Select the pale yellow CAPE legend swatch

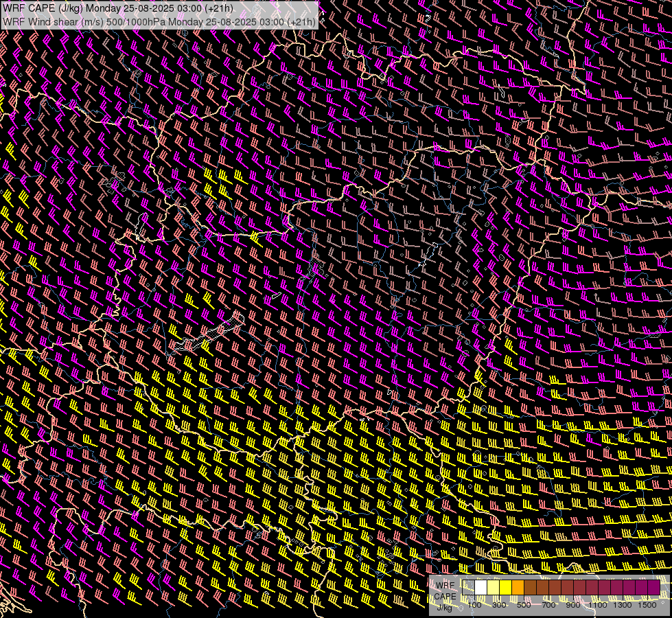494,588
